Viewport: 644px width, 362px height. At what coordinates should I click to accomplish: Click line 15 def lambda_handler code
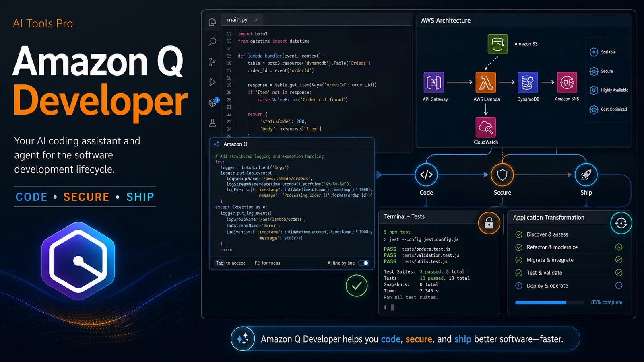pos(280,56)
